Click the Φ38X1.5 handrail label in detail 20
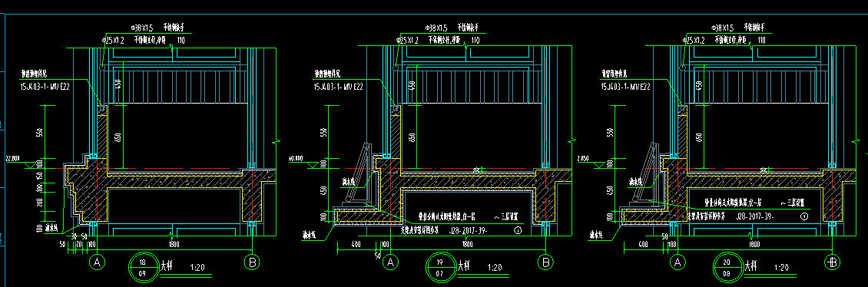The image size is (868, 287). point(723,27)
